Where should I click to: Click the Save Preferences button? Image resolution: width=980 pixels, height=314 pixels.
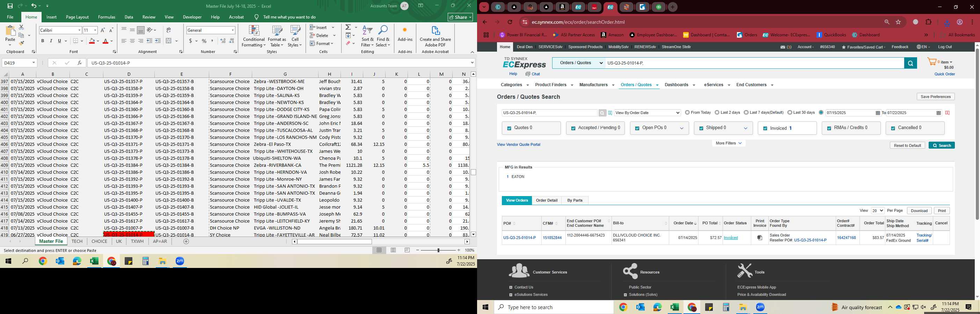pyautogui.click(x=936, y=97)
